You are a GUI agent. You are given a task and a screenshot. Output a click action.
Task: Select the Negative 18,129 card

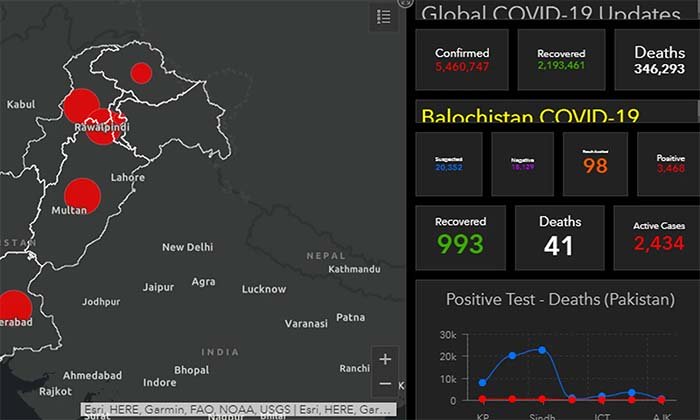coord(522,164)
